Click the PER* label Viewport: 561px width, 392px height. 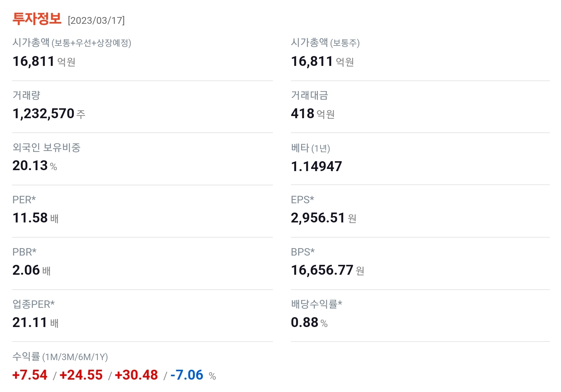pos(24,200)
